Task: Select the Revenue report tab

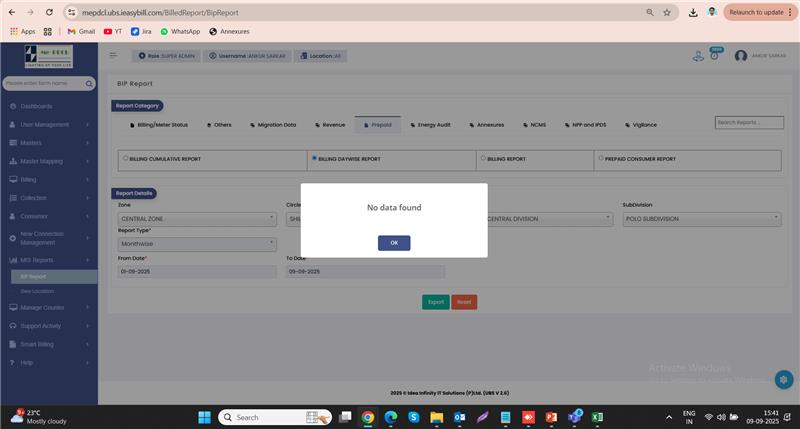Action: 330,125
